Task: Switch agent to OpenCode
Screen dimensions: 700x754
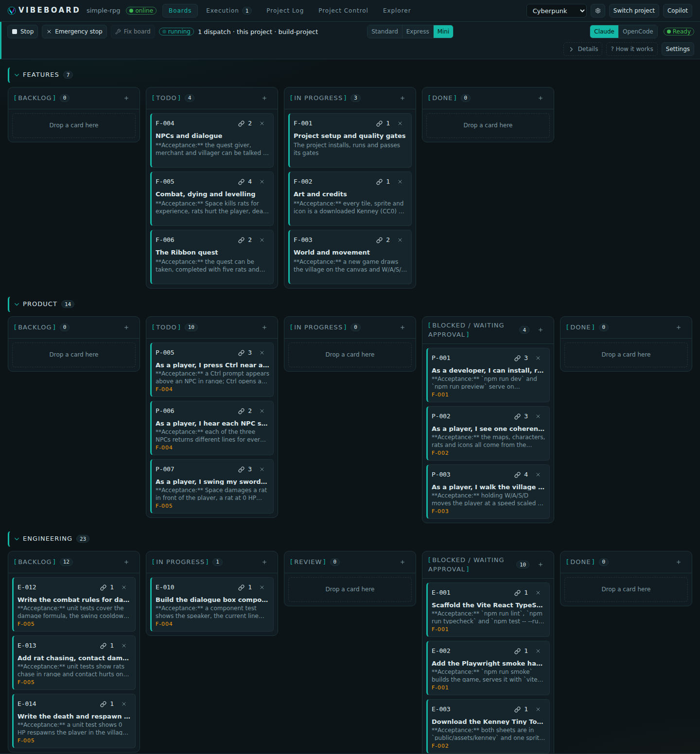Action: [638, 32]
